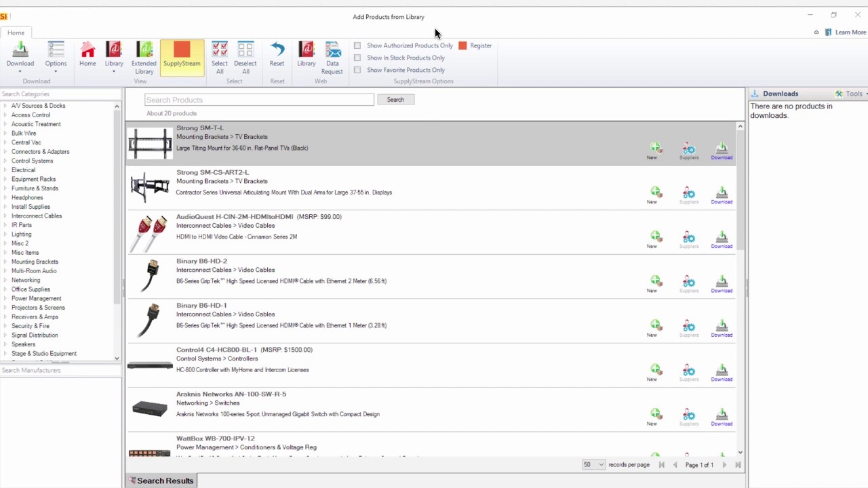Open the Options ribbon icon
The image size is (868, 488).
pyautogui.click(x=56, y=50)
